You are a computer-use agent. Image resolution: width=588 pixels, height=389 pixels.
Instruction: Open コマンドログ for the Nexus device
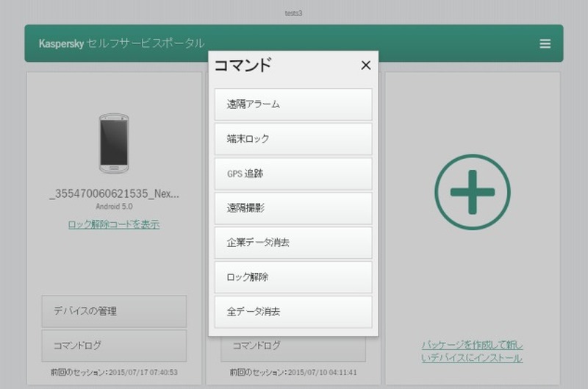coord(114,346)
